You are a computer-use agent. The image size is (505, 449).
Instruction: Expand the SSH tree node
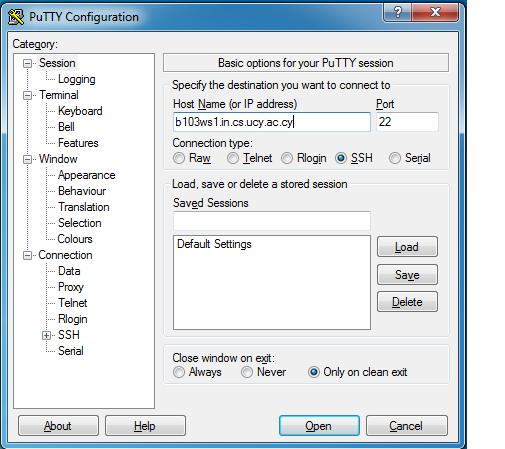(x=46, y=335)
